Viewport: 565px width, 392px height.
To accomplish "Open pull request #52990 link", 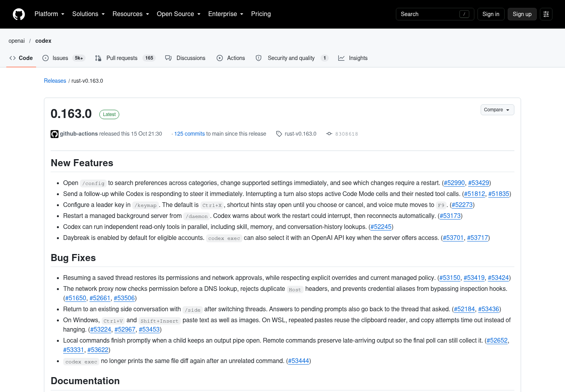I will pos(454,183).
